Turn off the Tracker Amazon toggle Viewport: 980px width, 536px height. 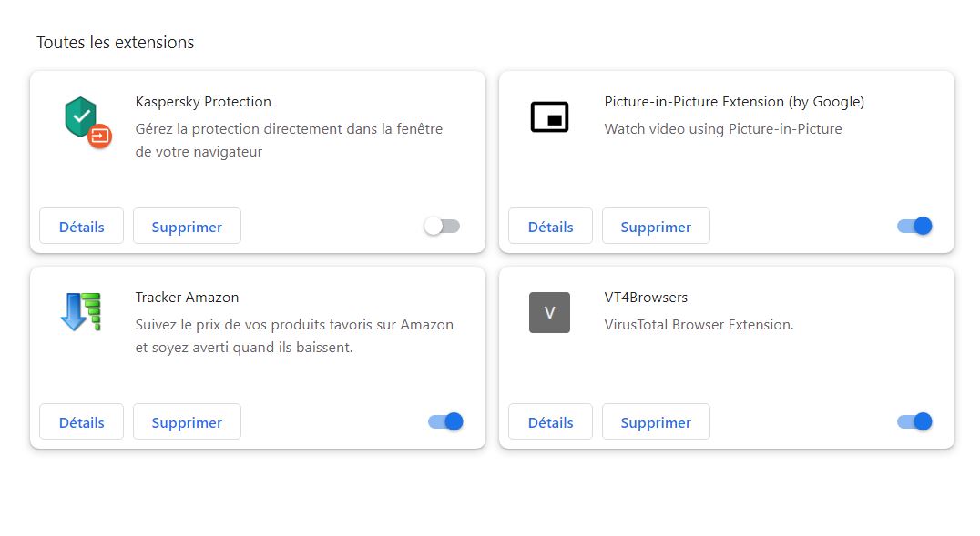click(445, 421)
